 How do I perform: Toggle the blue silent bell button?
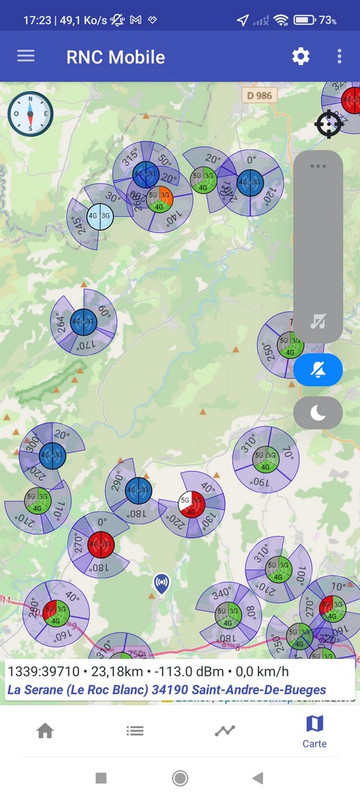[x=318, y=369]
